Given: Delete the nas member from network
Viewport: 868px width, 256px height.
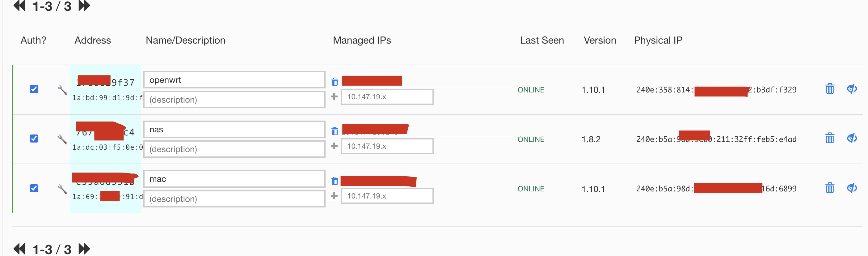Looking at the screenshot, I should click(x=830, y=138).
